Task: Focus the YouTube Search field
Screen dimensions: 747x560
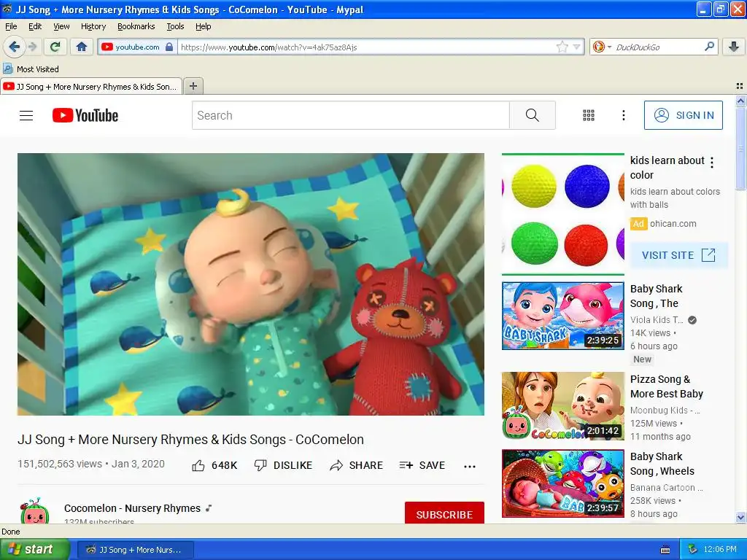Action: [x=351, y=115]
